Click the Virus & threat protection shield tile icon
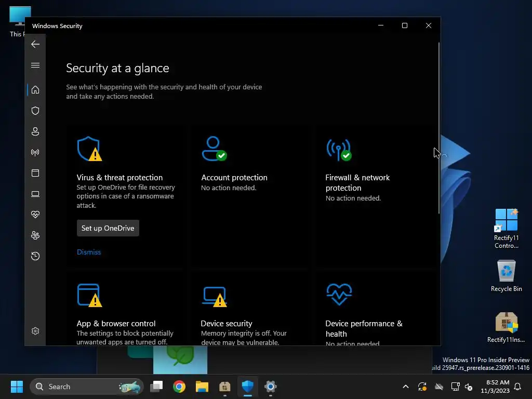 [x=89, y=149]
